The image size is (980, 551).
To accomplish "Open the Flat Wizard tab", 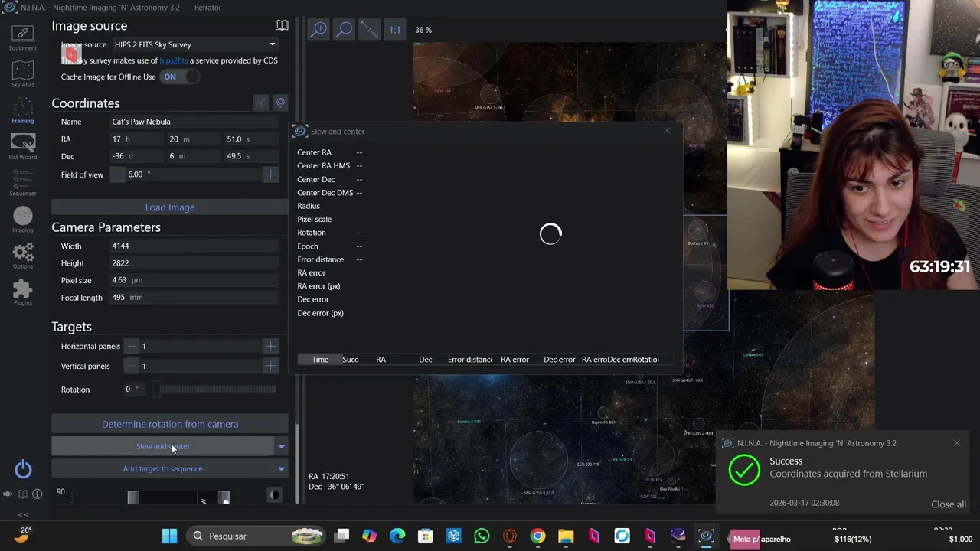I will point(22,146).
